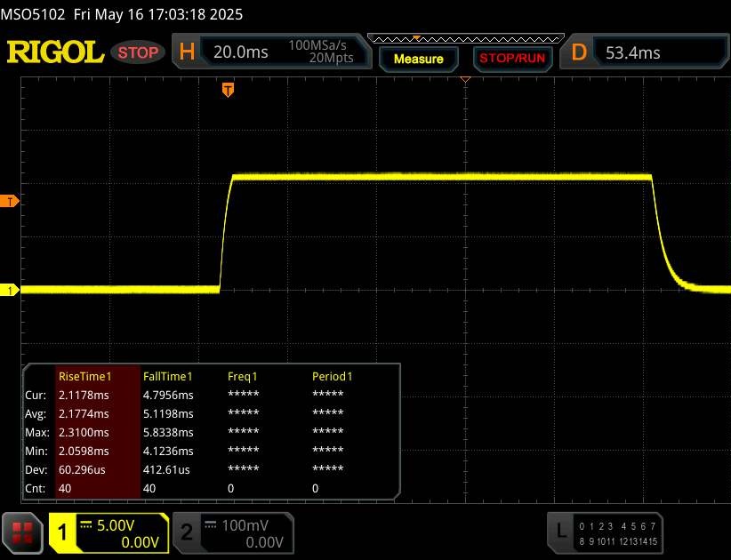Click FallTime1 min value 4.1236ms
Image resolution: width=731 pixels, height=560 pixels.
coord(168,451)
